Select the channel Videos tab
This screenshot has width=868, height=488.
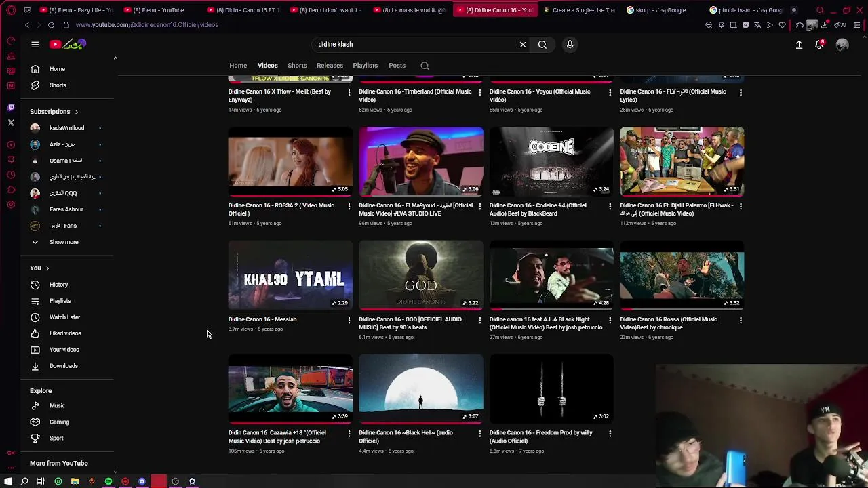pos(268,66)
